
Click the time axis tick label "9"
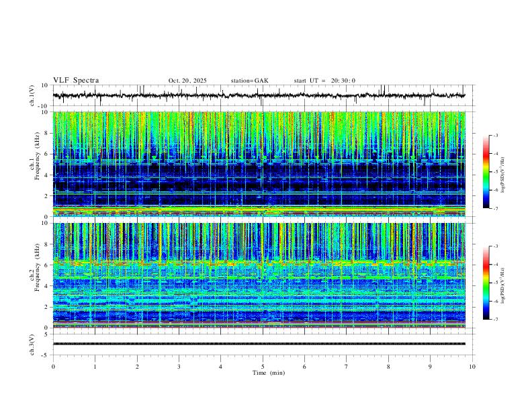[430, 367]
